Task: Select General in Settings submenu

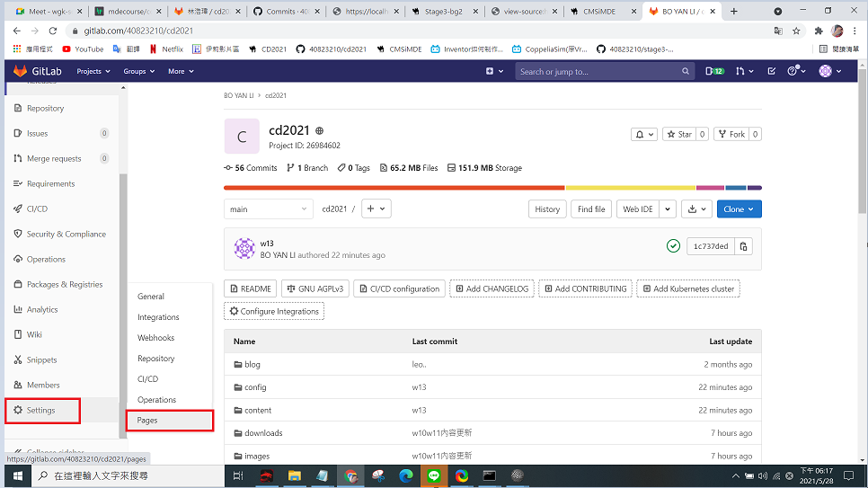Action: click(x=151, y=297)
